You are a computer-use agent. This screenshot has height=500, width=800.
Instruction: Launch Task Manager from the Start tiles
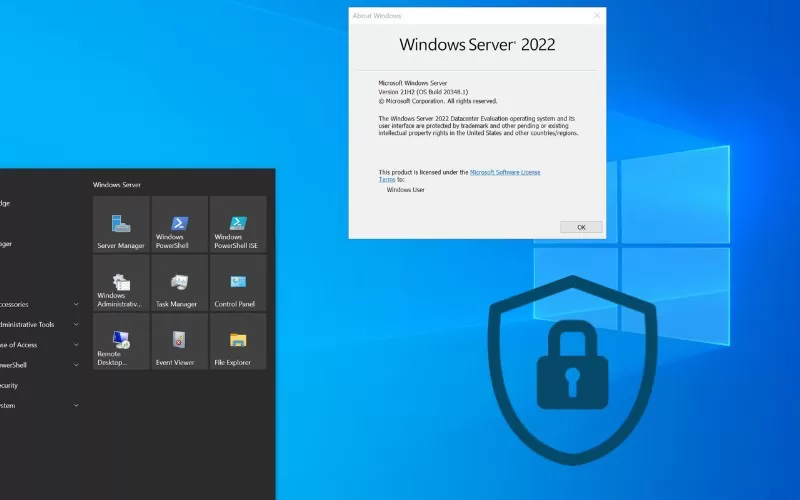coord(179,283)
